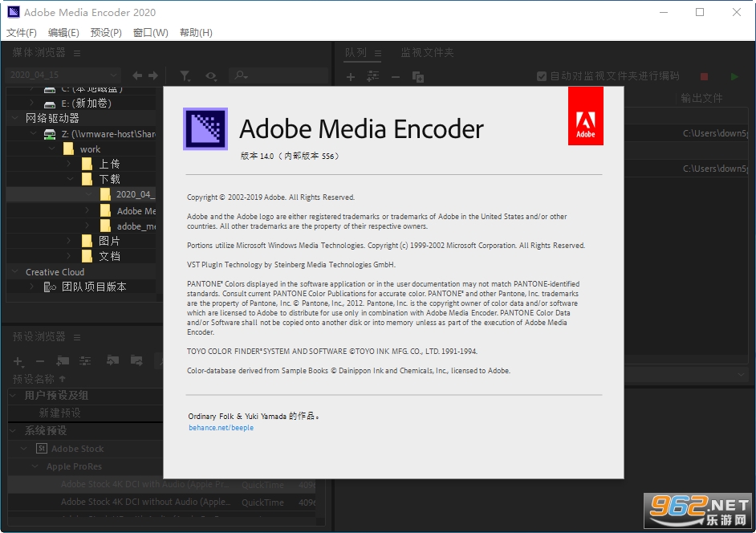
Task: Click the Adobe red logo in dialog
Action: coord(585,116)
